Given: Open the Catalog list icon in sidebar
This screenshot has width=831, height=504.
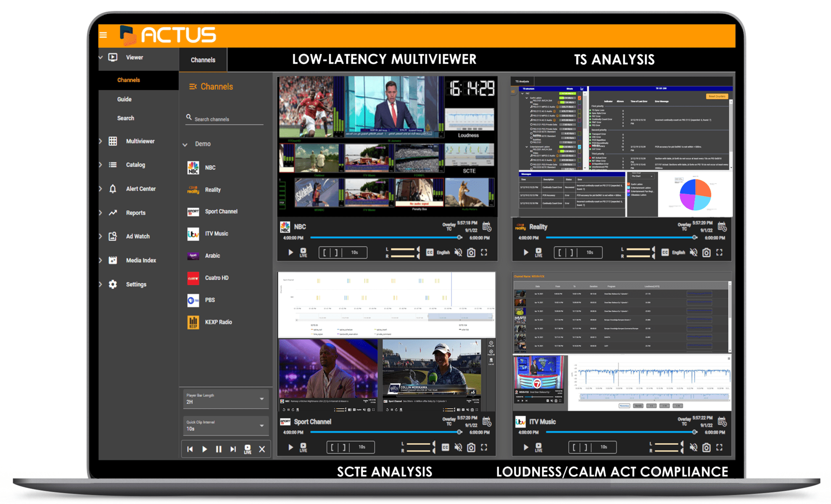Looking at the screenshot, I should [x=113, y=165].
